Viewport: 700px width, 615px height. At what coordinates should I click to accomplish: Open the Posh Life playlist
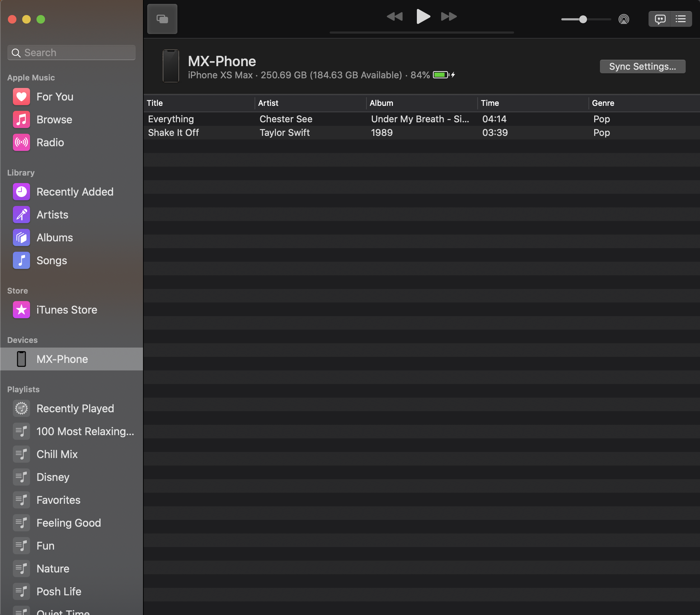tap(72, 591)
